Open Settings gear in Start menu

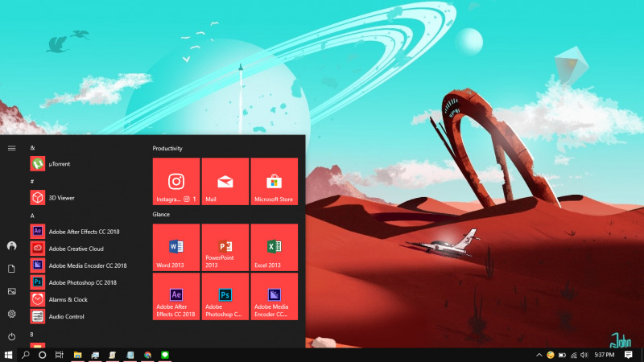pyautogui.click(x=11, y=314)
